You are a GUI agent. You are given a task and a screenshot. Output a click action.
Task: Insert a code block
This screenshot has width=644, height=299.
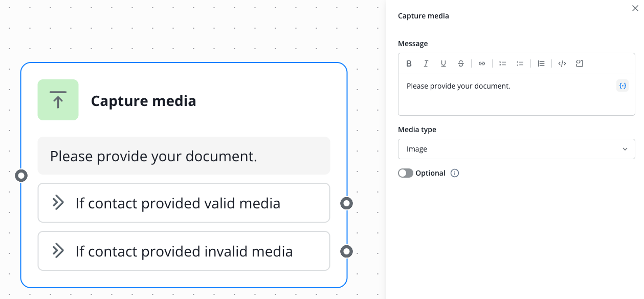580,63
